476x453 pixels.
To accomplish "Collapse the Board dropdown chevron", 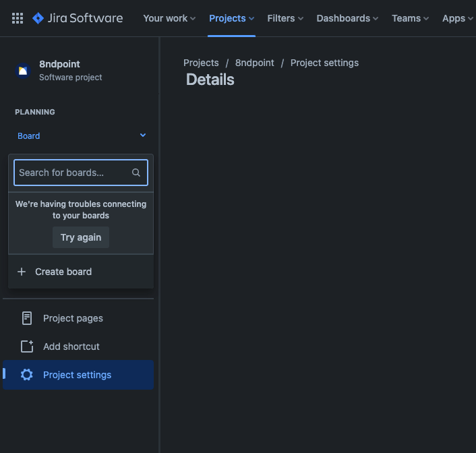I will click(143, 135).
